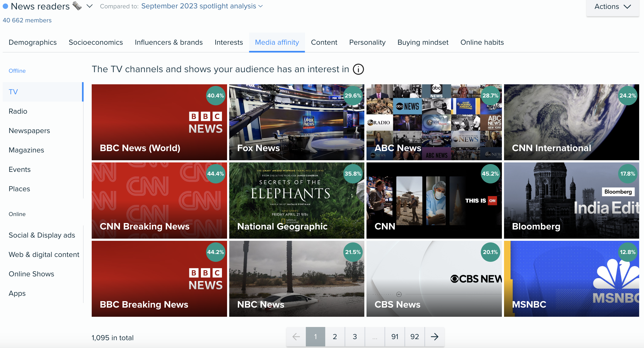Click the Offline section icon
Screen dimensions: 644x348
tap(17, 71)
